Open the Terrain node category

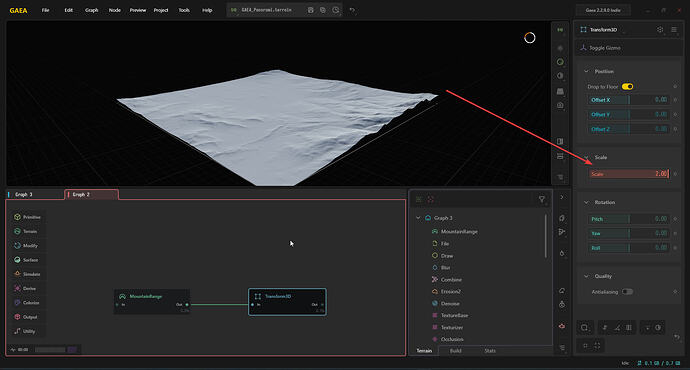coord(26,231)
